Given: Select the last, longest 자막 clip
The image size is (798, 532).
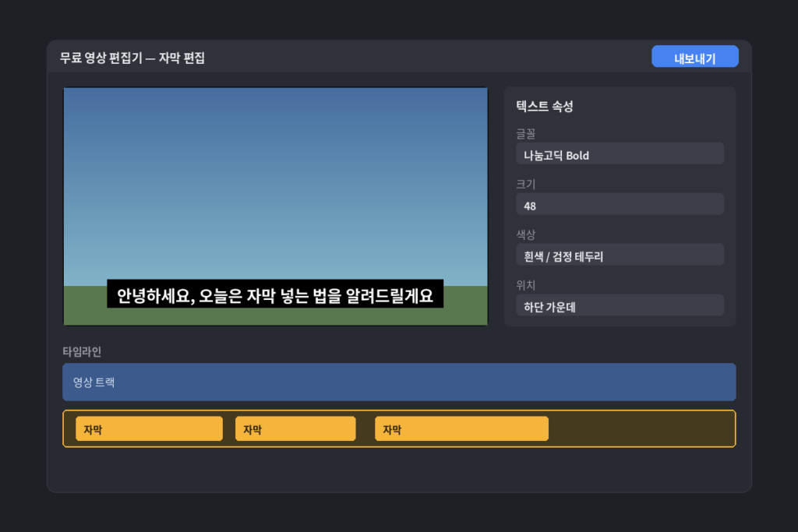Looking at the screenshot, I should (x=461, y=428).
